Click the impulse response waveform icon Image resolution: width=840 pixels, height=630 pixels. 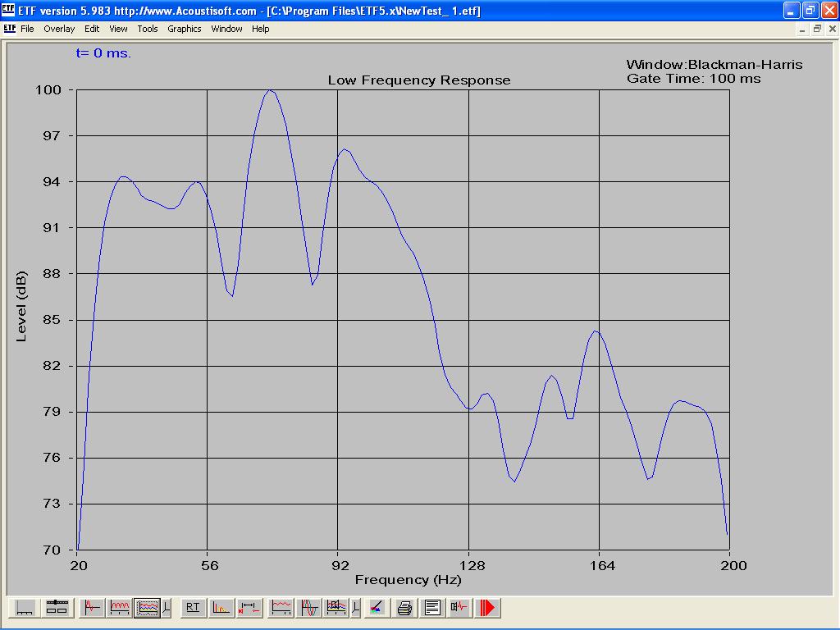point(92,608)
